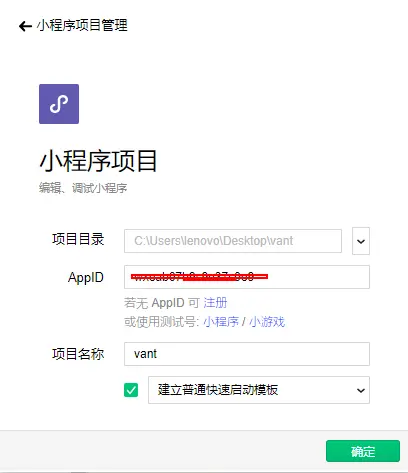The image size is (408, 473).
Task: Click the 小程序 test account link
Action: (221, 322)
